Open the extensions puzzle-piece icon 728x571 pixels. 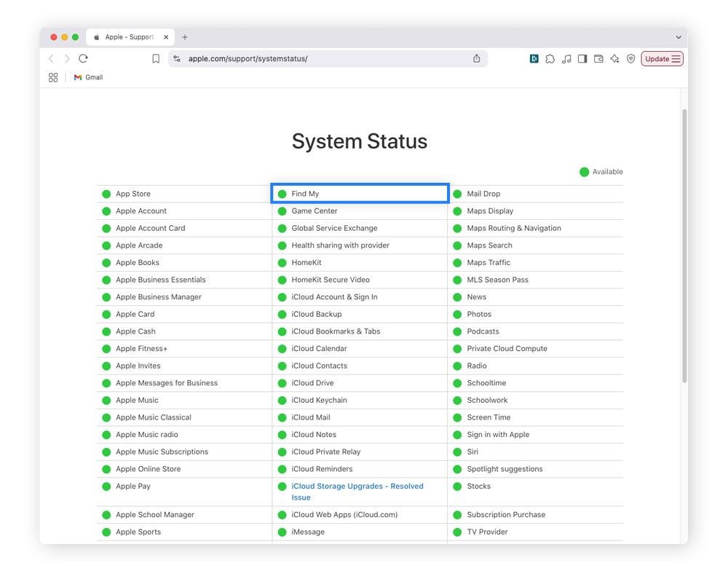click(x=550, y=59)
